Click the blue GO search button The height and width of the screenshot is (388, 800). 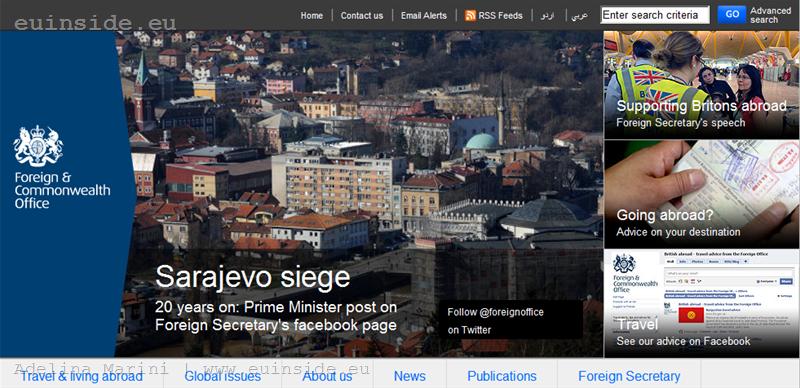[732, 14]
